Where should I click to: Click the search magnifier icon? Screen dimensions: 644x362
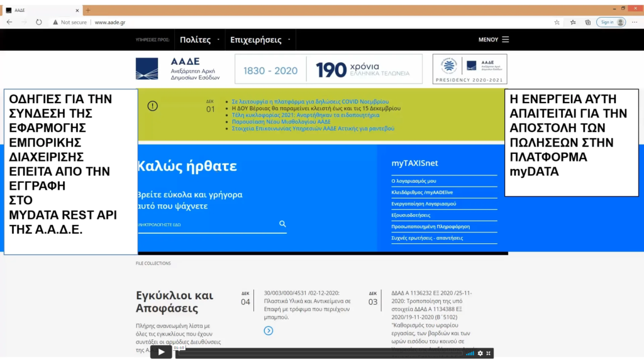click(x=282, y=224)
